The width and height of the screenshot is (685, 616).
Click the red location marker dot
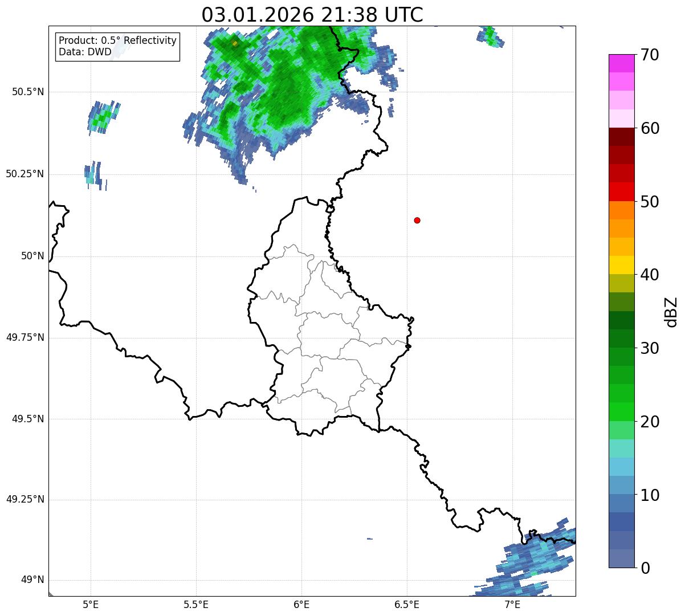pos(417,220)
